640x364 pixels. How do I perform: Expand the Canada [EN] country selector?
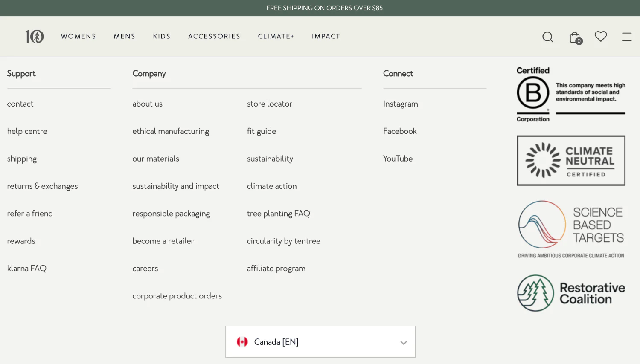[320, 341]
